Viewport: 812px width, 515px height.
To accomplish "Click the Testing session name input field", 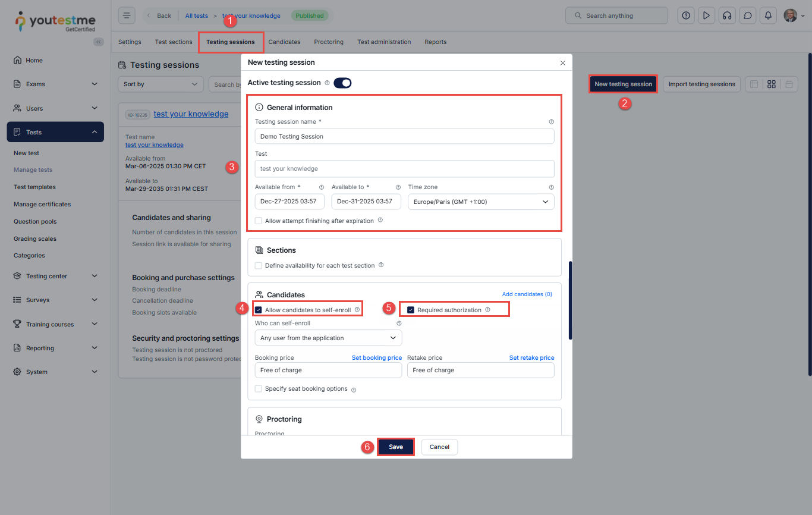I will pos(404,136).
